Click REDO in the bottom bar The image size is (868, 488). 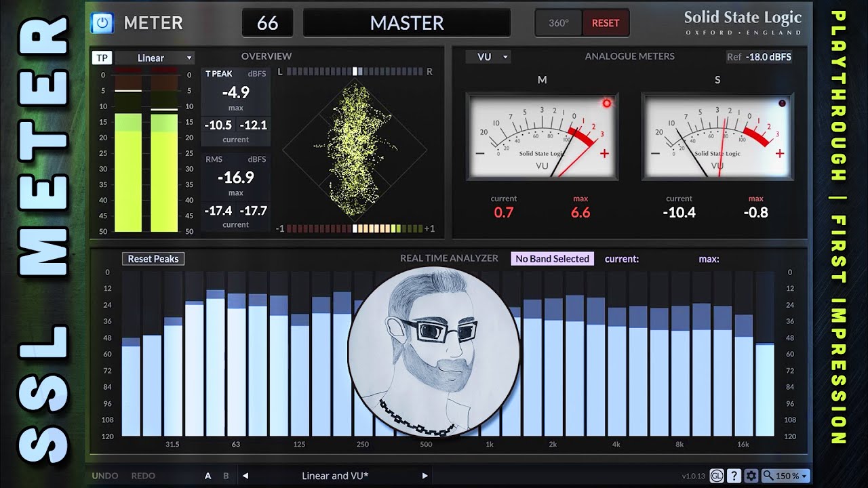point(143,476)
